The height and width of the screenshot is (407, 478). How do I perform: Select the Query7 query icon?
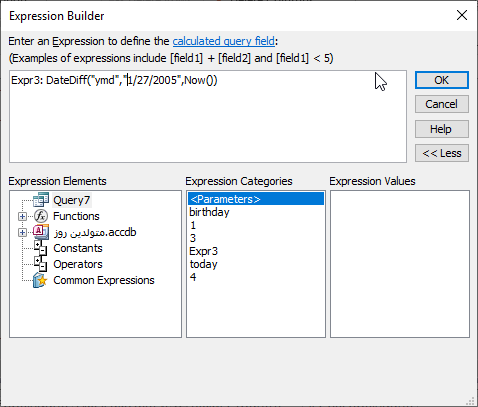[41, 200]
